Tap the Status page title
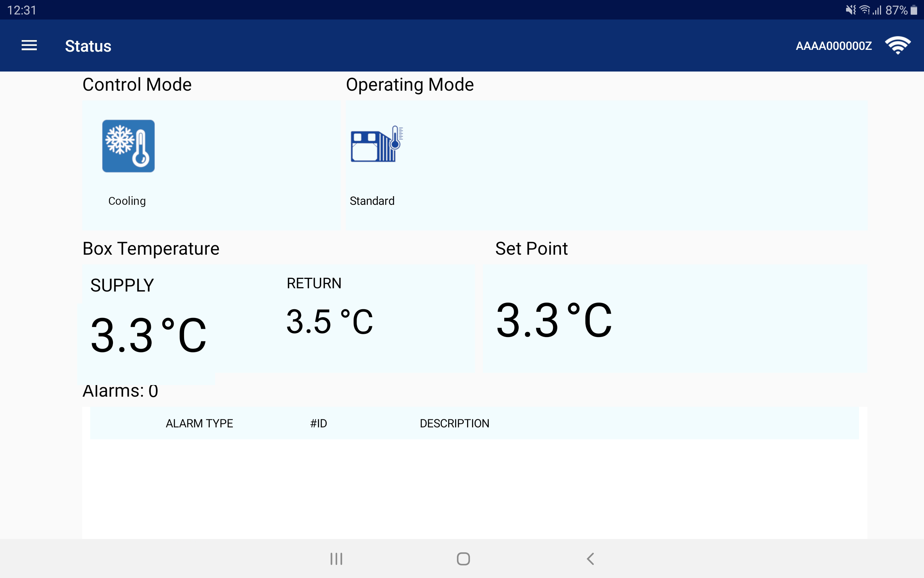 click(x=88, y=46)
